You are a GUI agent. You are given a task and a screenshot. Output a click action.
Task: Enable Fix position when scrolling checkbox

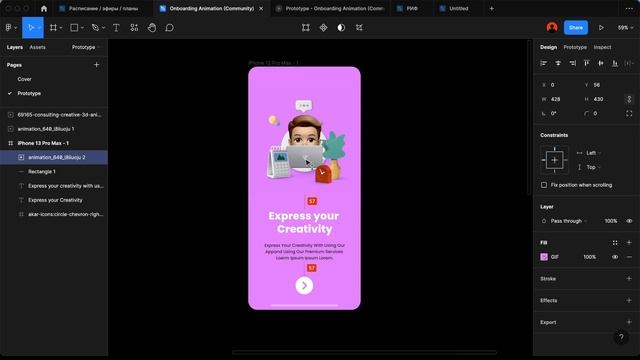pyautogui.click(x=544, y=185)
